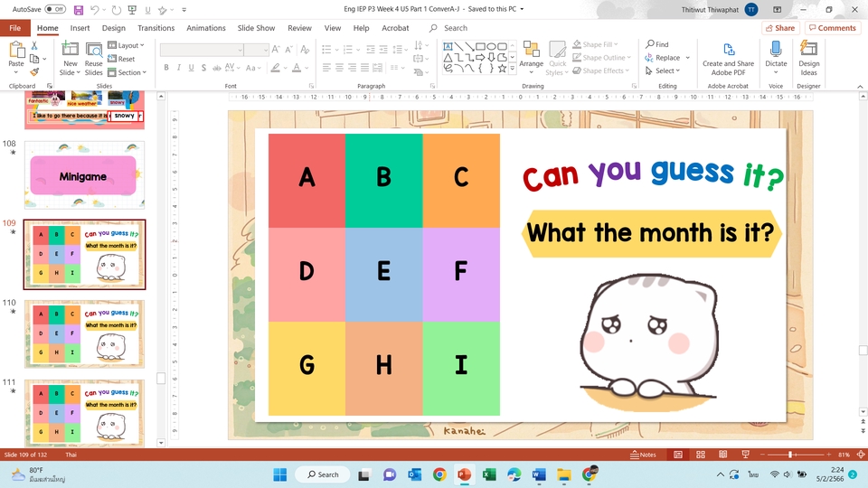Open the Comments button
868x488 pixels.
833,28
